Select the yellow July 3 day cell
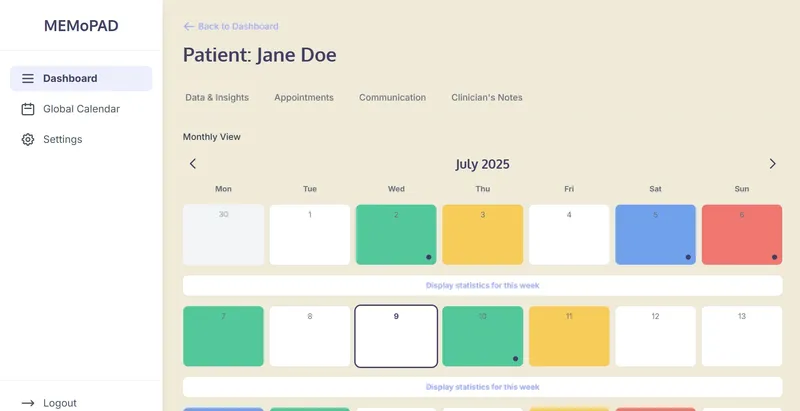The width and height of the screenshot is (800, 411). tap(483, 235)
